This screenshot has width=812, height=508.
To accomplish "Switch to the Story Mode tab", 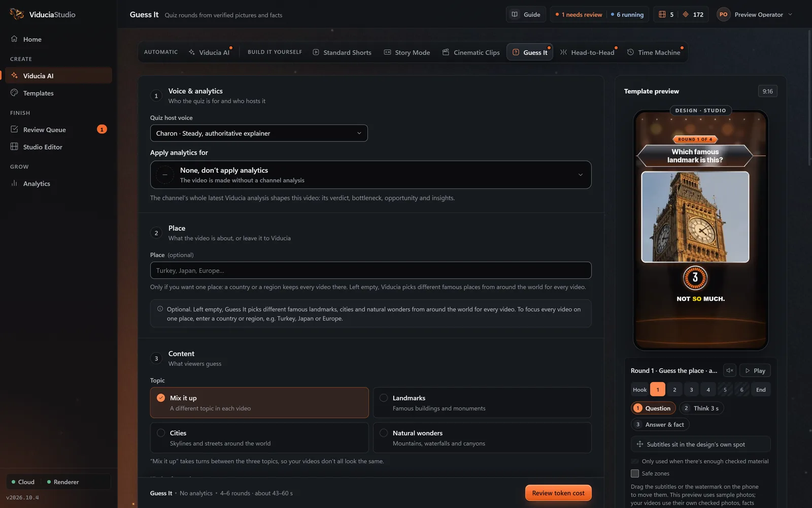I will [407, 52].
